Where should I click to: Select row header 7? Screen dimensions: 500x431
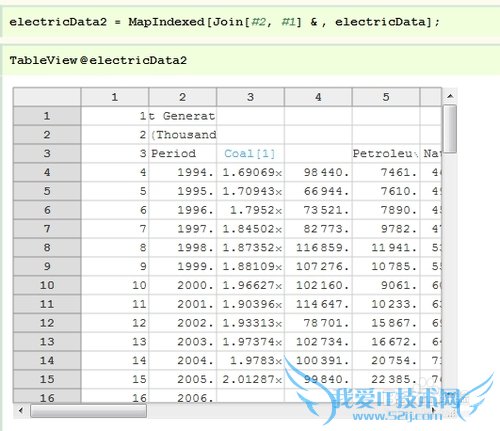(x=47, y=229)
